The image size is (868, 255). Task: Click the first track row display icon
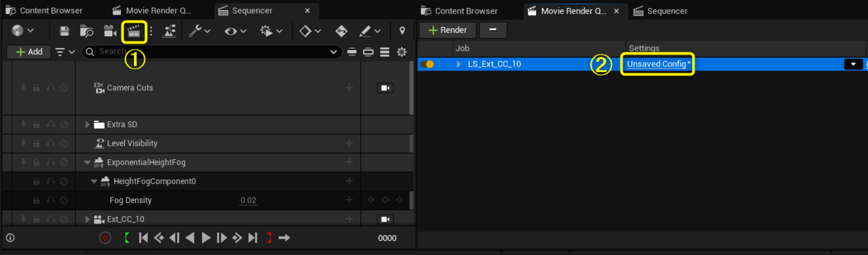(x=352, y=52)
